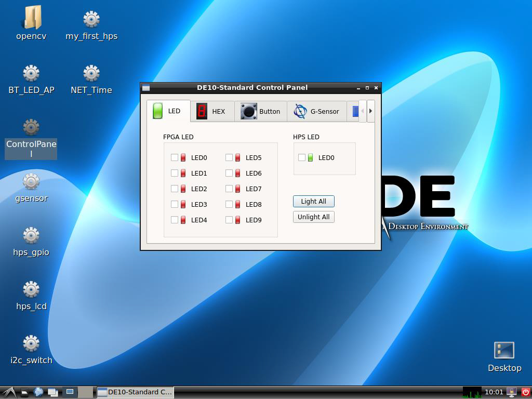Click the DE10-Standard taskbar window button
The width and height of the screenshot is (532, 399).
click(x=135, y=392)
